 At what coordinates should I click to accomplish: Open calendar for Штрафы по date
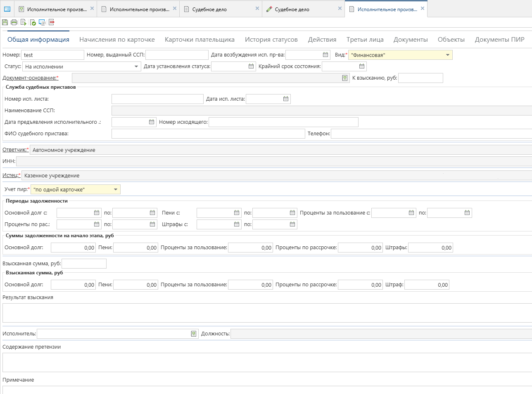coord(292,224)
